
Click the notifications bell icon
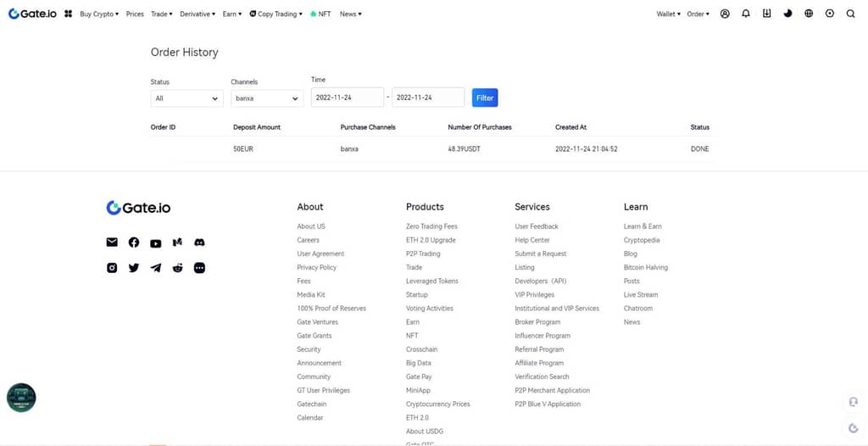click(x=746, y=14)
